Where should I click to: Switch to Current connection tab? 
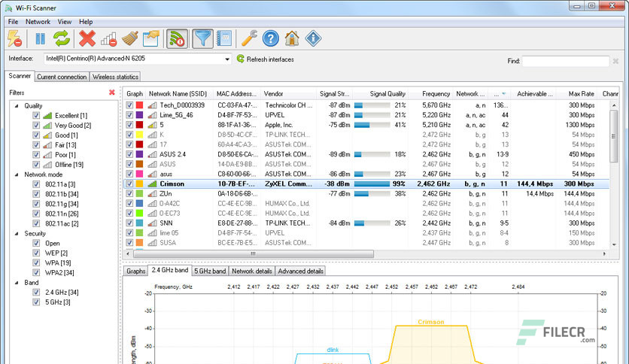tap(62, 77)
